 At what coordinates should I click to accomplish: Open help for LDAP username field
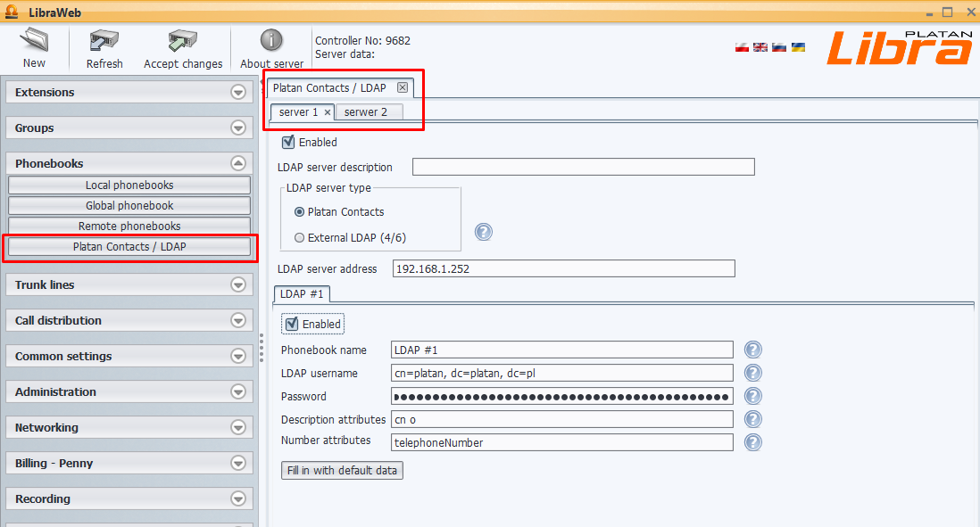pyautogui.click(x=753, y=373)
